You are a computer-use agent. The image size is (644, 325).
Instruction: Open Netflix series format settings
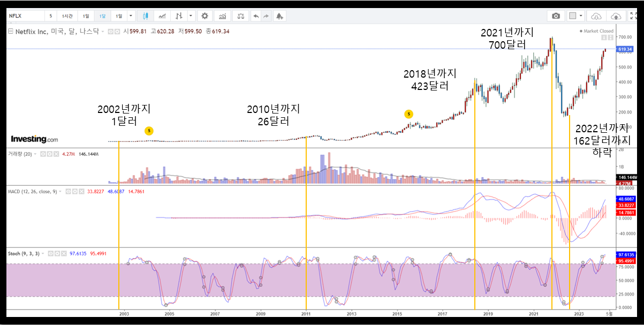pos(117,32)
